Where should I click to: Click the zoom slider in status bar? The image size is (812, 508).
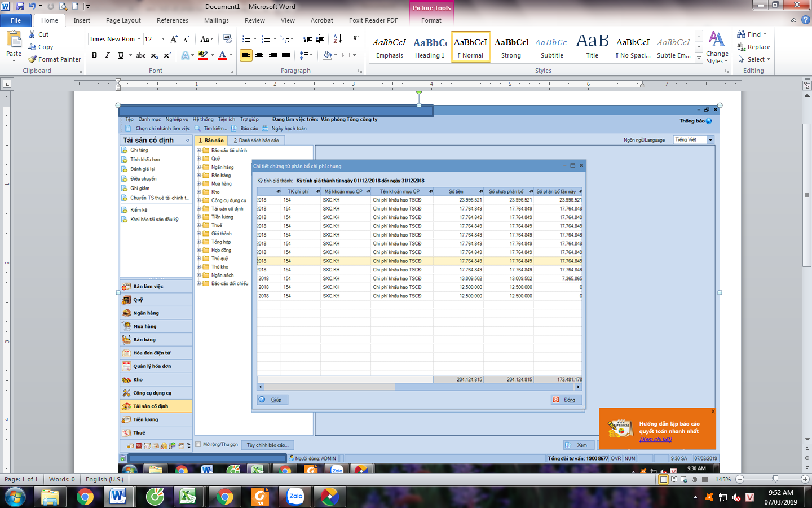775,479
